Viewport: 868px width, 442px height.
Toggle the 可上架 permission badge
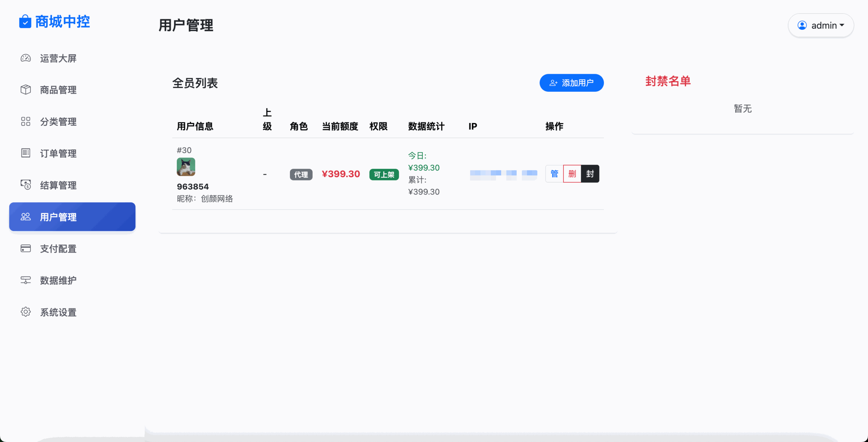pyautogui.click(x=383, y=174)
